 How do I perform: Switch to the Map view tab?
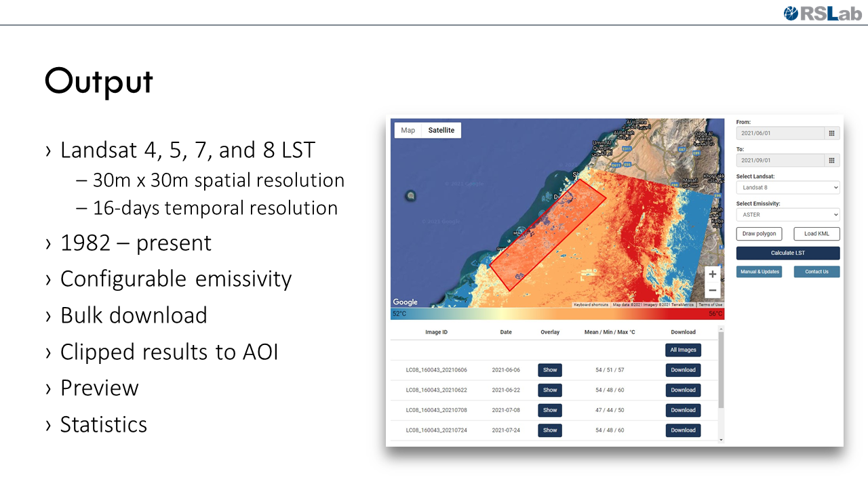tap(408, 130)
